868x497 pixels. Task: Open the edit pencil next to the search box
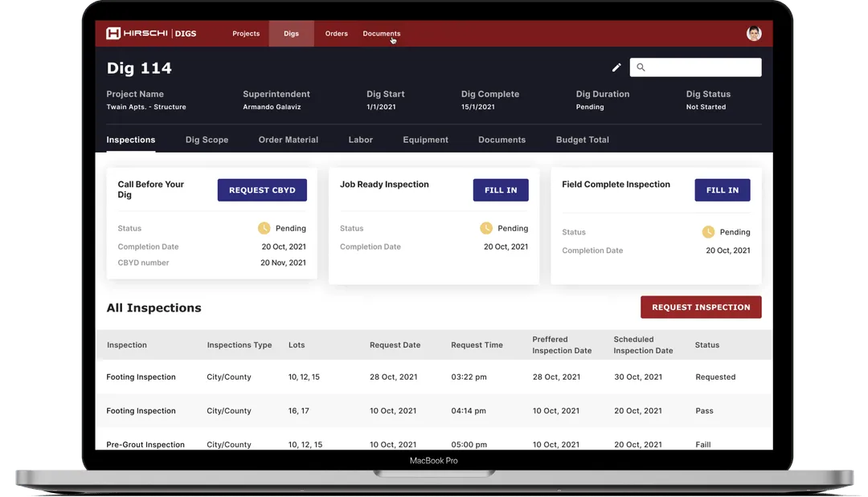tap(616, 67)
